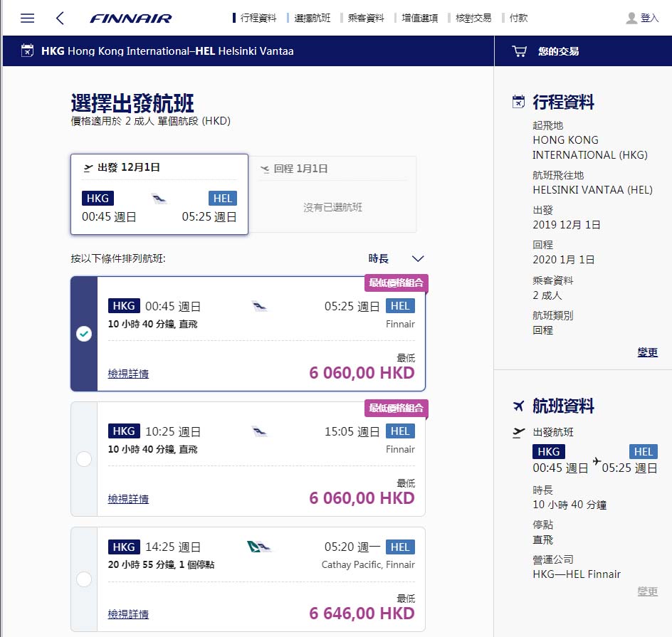
Task: Click the route title HKG Hong Kong International–HEL
Action: [167, 51]
